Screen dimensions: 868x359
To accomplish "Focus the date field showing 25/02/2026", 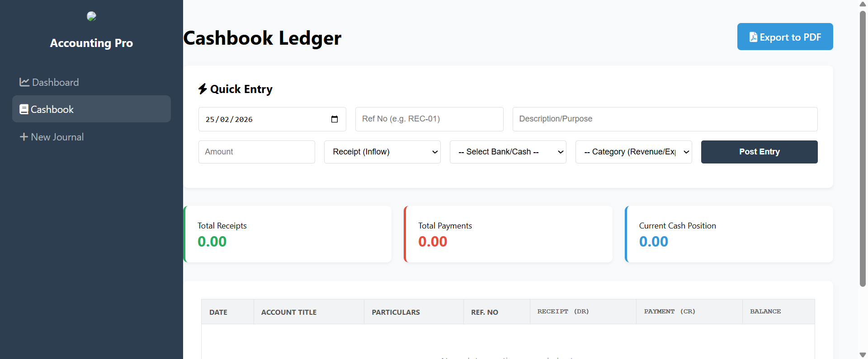I will pos(272,119).
